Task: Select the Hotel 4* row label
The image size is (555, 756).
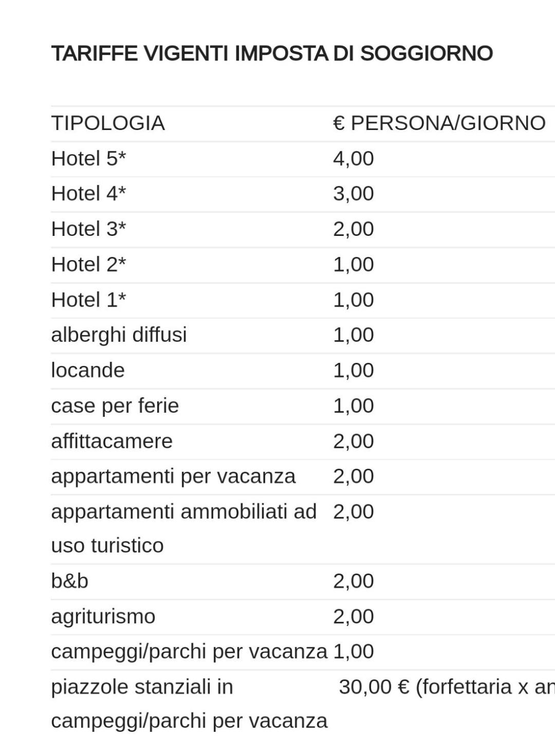Action: click(88, 194)
